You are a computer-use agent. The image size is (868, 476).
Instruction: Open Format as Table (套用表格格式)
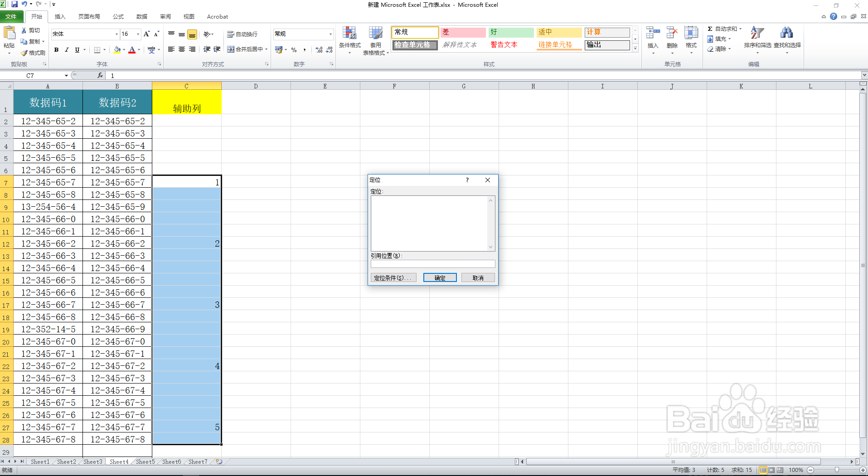click(x=376, y=41)
